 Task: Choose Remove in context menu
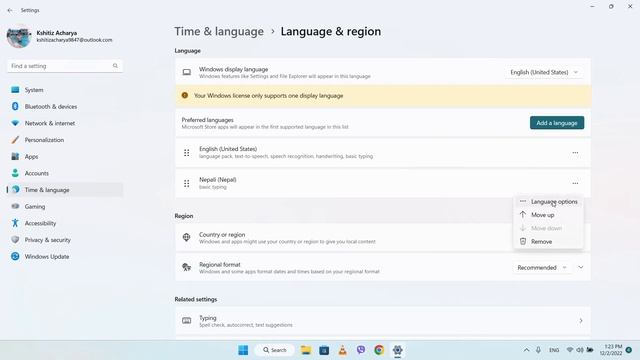point(548,242)
